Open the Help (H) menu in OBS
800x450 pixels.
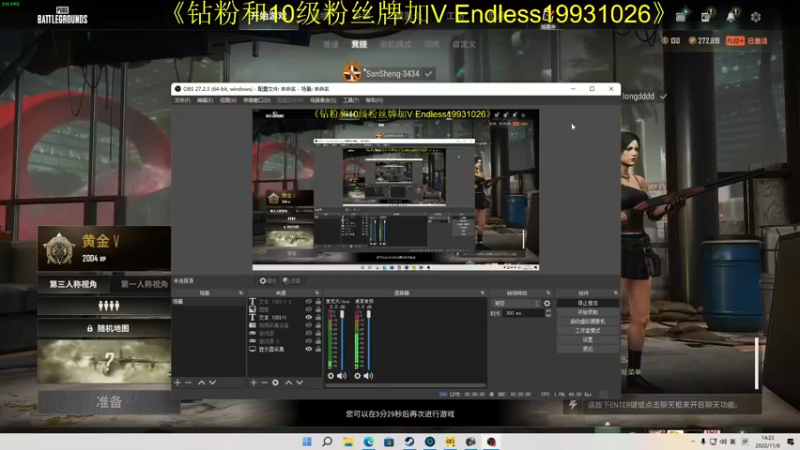coord(374,101)
